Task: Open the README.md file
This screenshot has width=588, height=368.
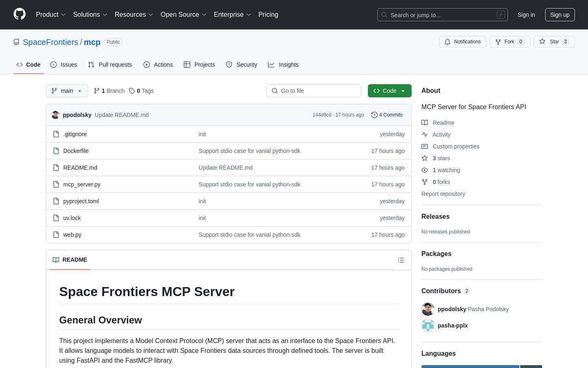Action: click(80, 168)
